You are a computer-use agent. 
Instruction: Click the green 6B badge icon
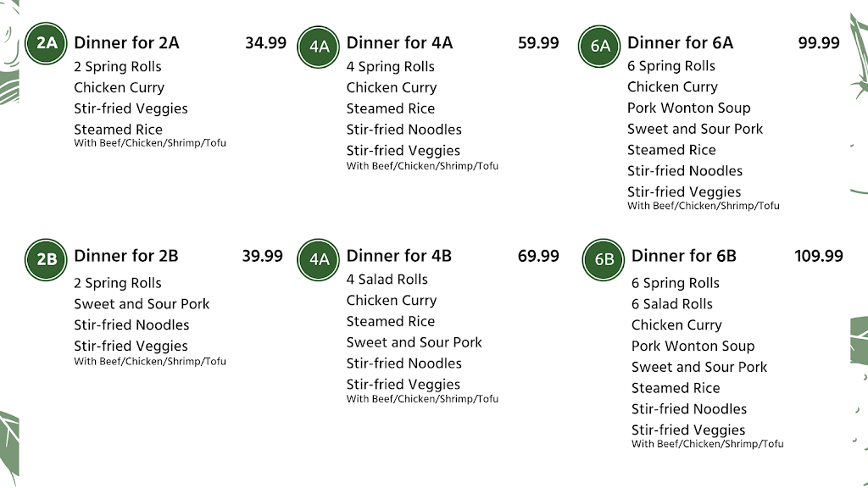pyautogui.click(x=604, y=259)
